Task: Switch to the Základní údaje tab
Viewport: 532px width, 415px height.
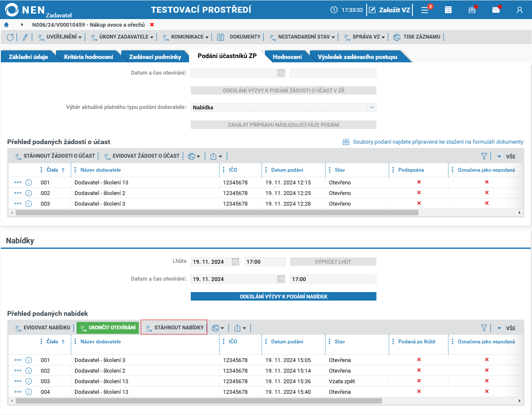Action: (28, 57)
